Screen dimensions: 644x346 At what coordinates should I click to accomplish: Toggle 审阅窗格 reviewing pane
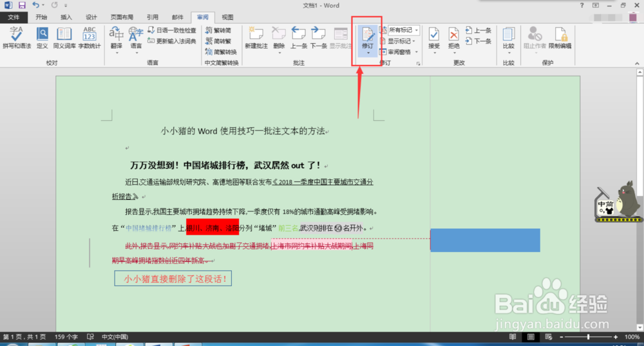point(395,52)
